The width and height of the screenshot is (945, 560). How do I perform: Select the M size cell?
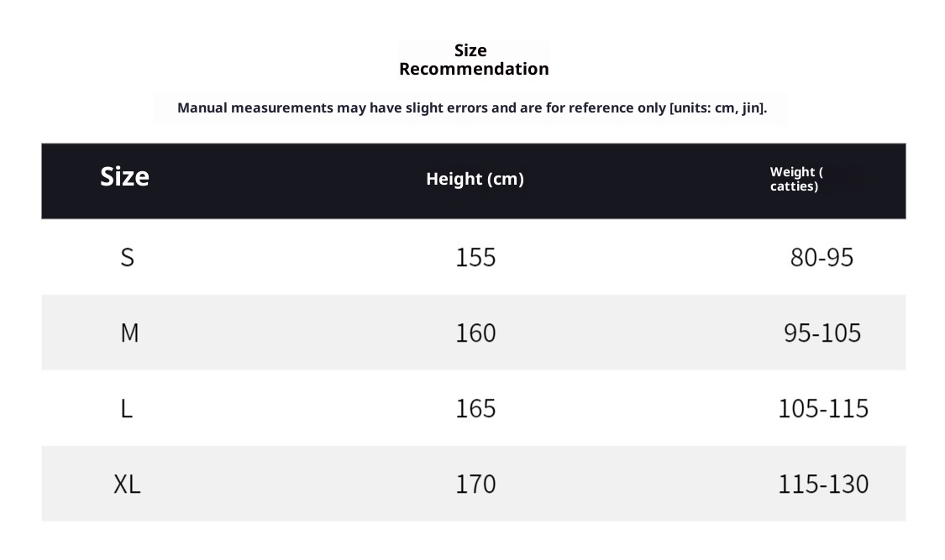click(x=129, y=332)
